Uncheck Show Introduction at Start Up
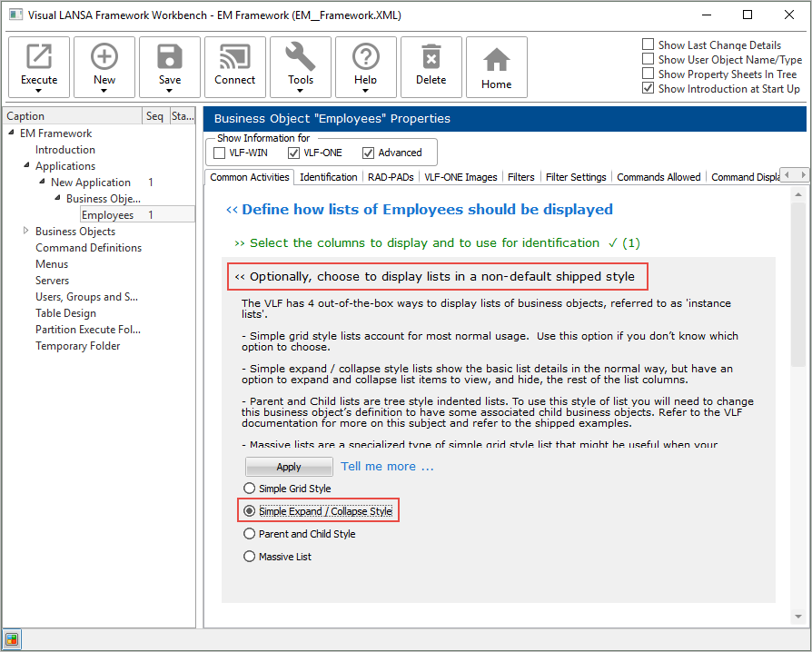This screenshot has height=652, width=812. (x=648, y=88)
